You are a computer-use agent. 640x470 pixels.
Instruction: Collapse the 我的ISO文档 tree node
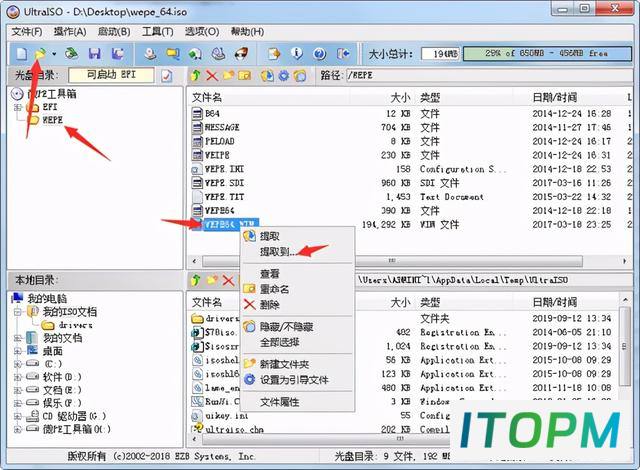[17, 312]
